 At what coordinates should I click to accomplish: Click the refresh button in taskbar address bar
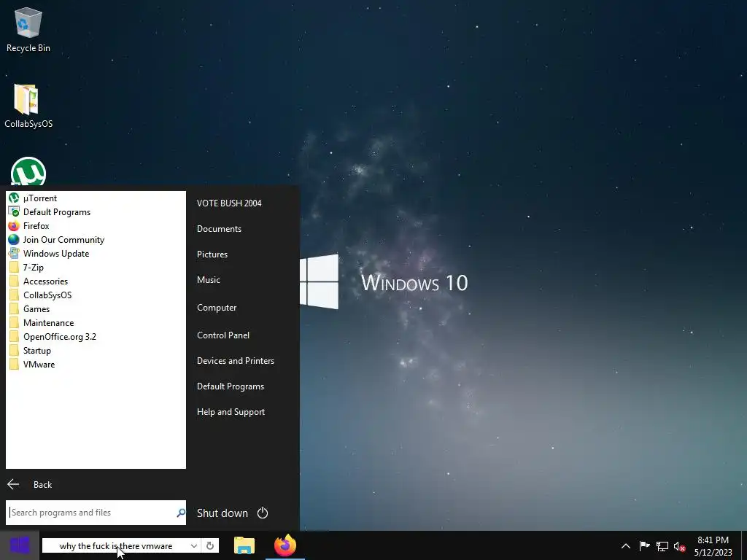tap(210, 545)
